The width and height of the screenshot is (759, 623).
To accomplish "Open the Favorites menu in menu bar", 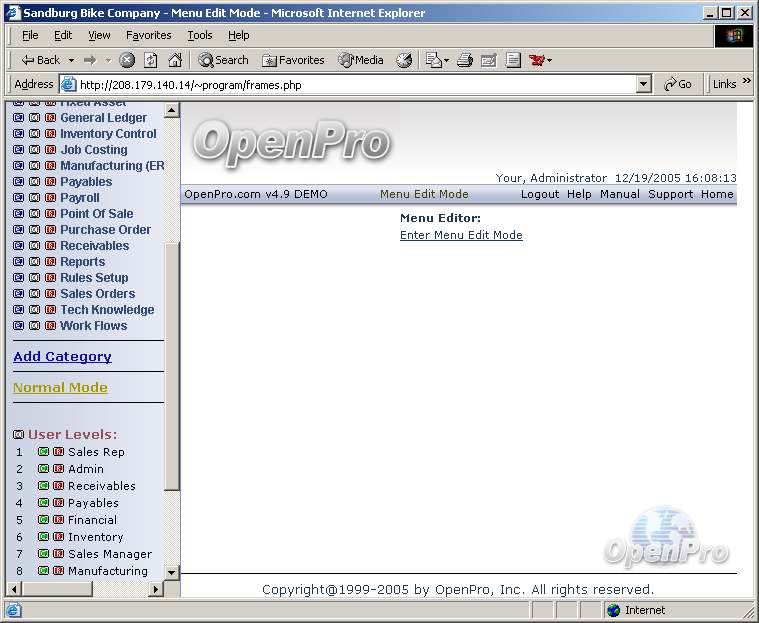I will click(148, 35).
